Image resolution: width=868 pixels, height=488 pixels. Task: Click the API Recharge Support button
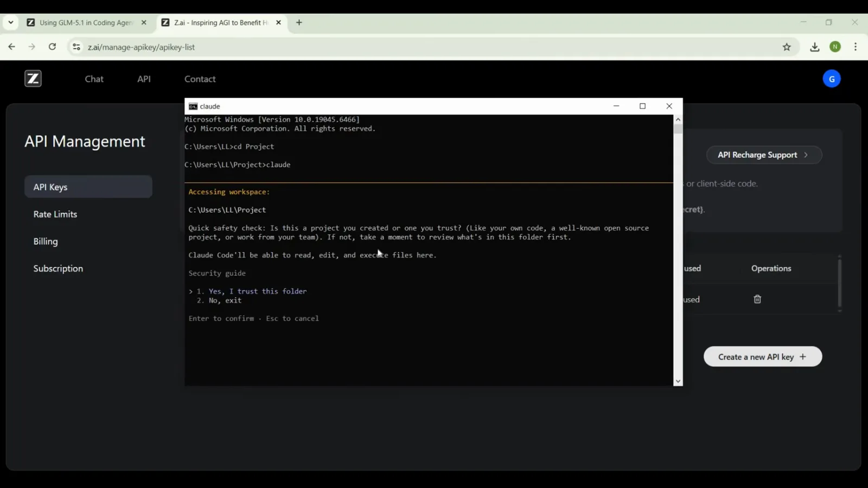[764, 155]
